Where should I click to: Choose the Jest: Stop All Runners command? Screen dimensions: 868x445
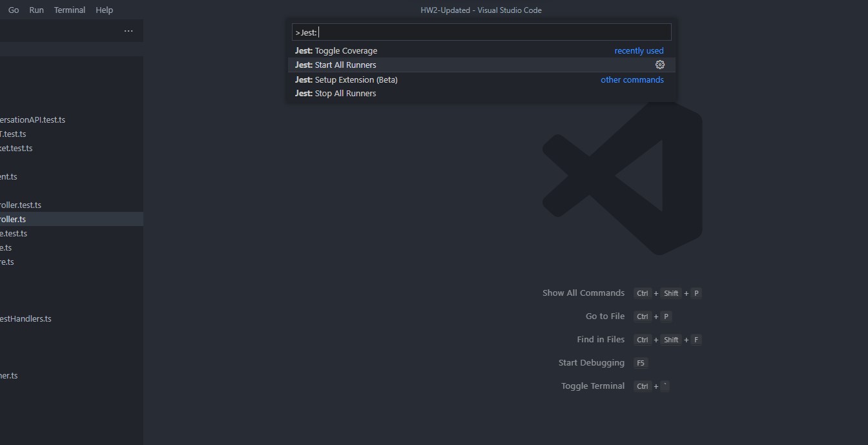tap(482, 93)
